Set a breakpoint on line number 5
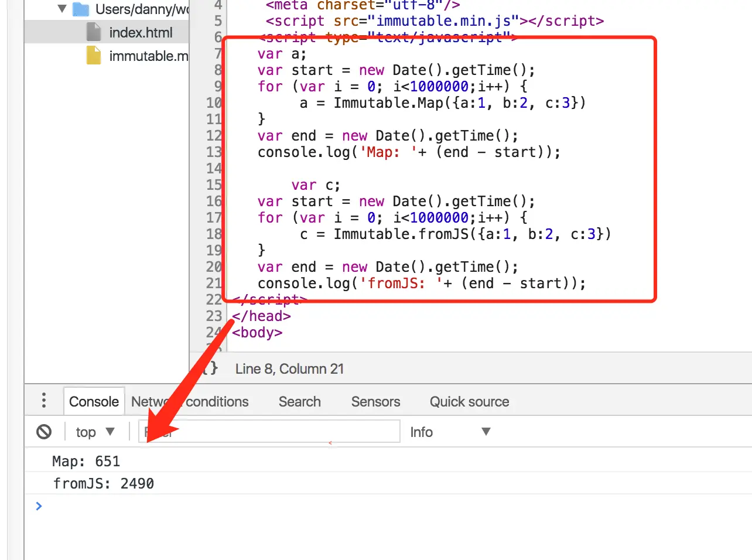 click(218, 21)
